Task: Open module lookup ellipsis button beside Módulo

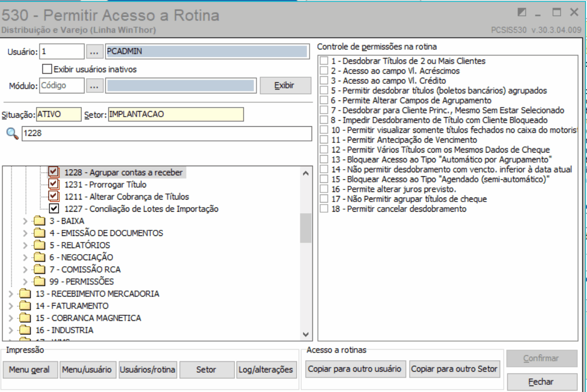Action: (95, 86)
